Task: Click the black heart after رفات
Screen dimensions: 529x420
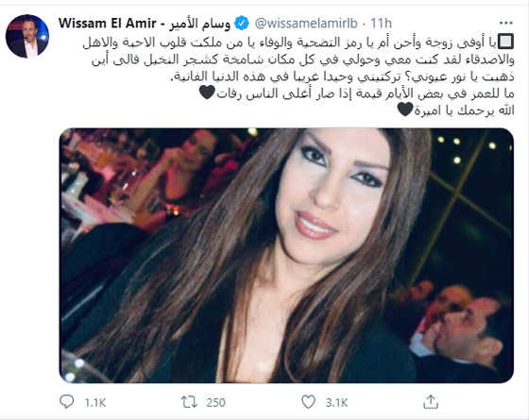Action: point(207,92)
